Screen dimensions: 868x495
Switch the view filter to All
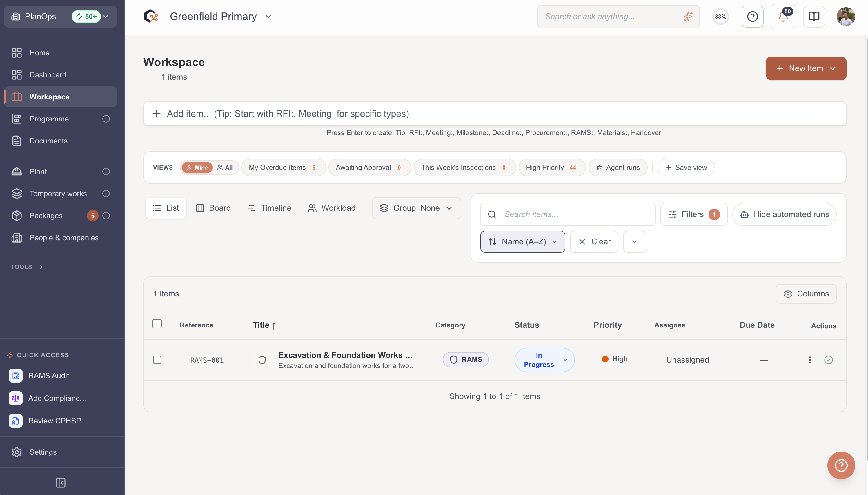pyautogui.click(x=225, y=167)
